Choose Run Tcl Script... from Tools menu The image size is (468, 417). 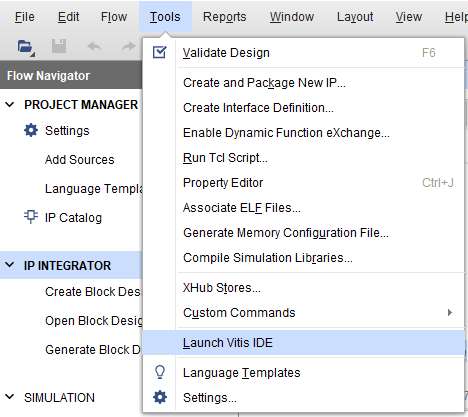point(225,158)
